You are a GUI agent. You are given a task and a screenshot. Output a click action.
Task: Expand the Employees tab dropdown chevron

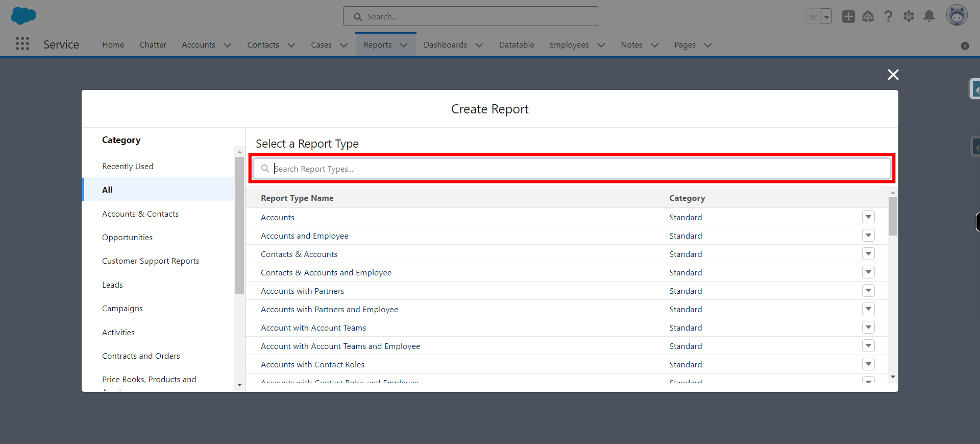point(601,45)
